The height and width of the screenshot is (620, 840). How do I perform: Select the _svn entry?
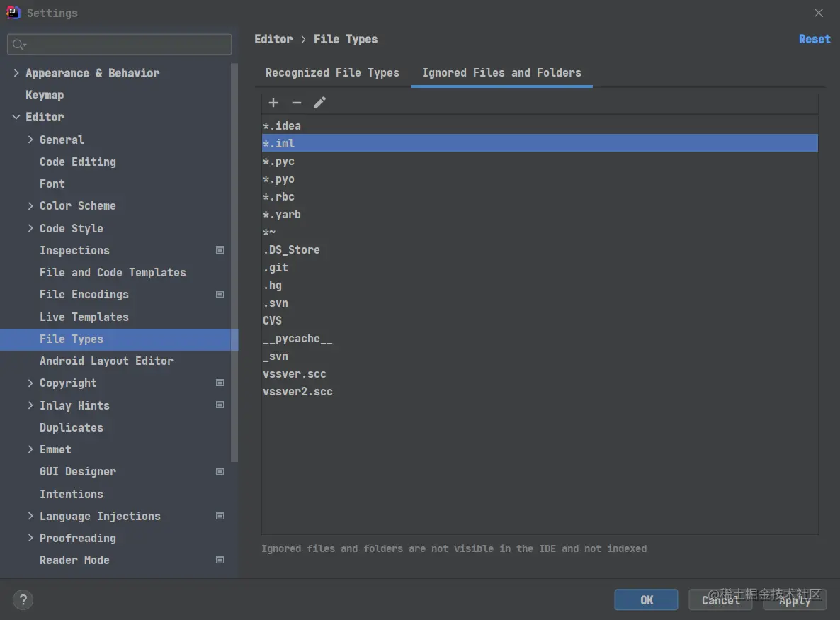pos(540,356)
